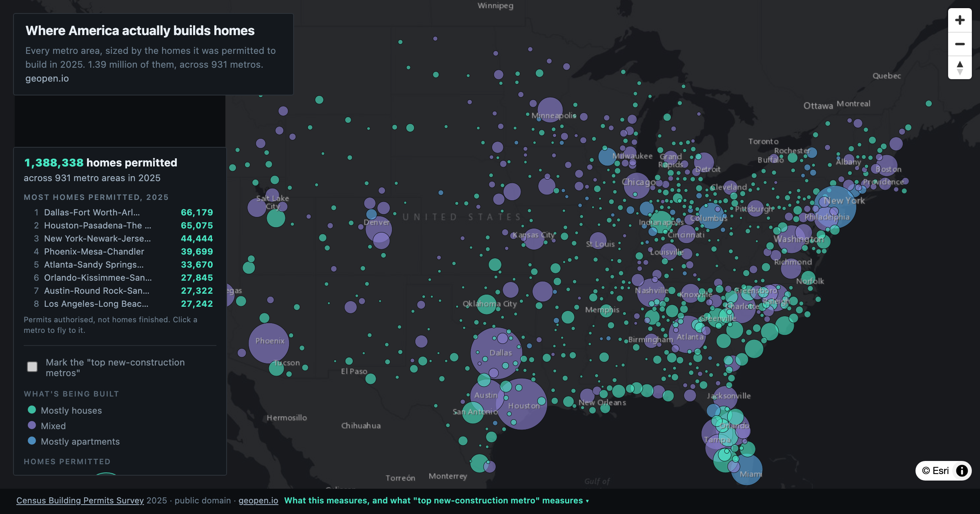This screenshot has height=514, width=980.
Task: Click the New York metro bubble
Action: (x=835, y=206)
